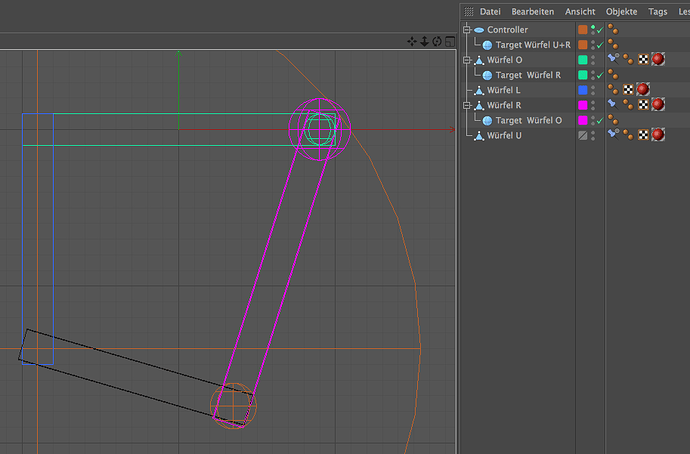Open the Datei menu
Image resolution: width=690 pixels, height=454 pixels.
490,12
